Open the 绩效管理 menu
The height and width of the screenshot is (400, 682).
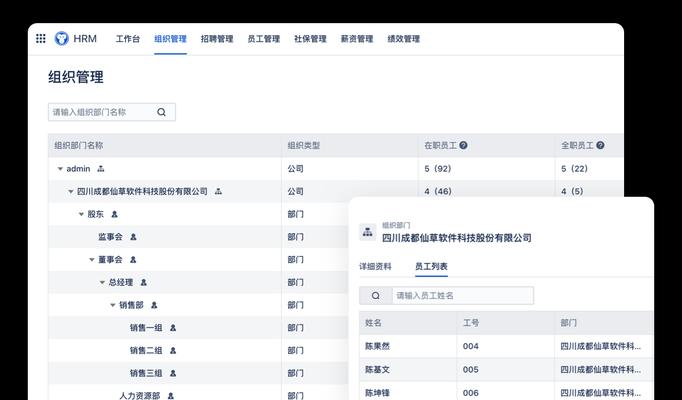tap(404, 39)
